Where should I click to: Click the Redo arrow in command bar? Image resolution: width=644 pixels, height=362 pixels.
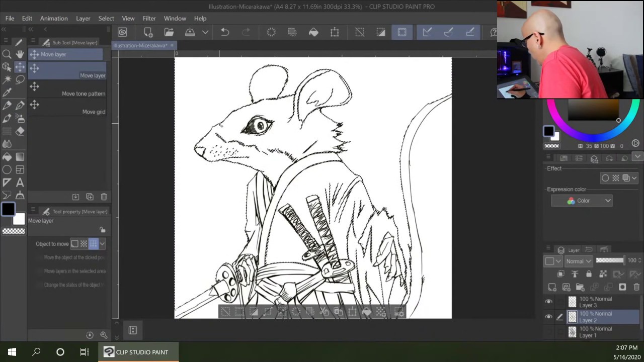246,32
